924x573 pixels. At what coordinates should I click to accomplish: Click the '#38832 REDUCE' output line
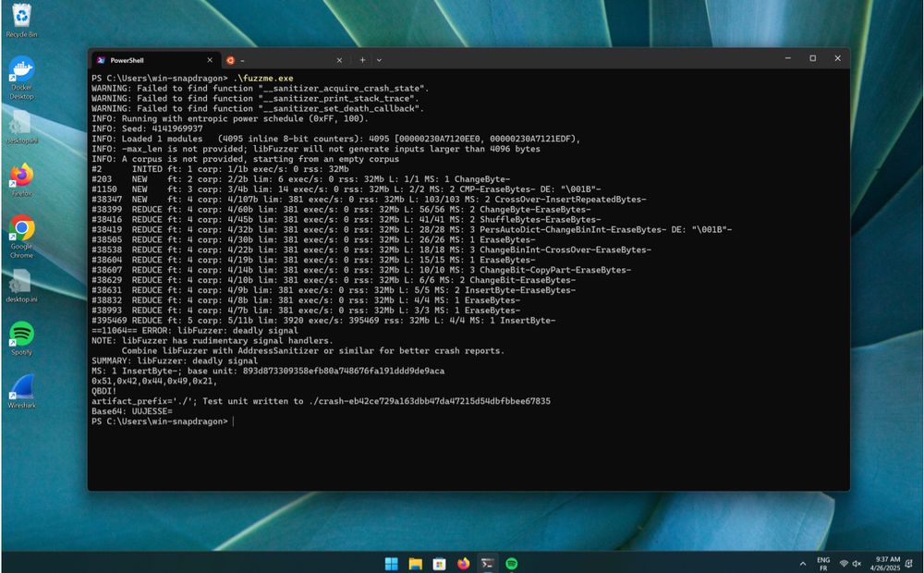[x=306, y=300]
